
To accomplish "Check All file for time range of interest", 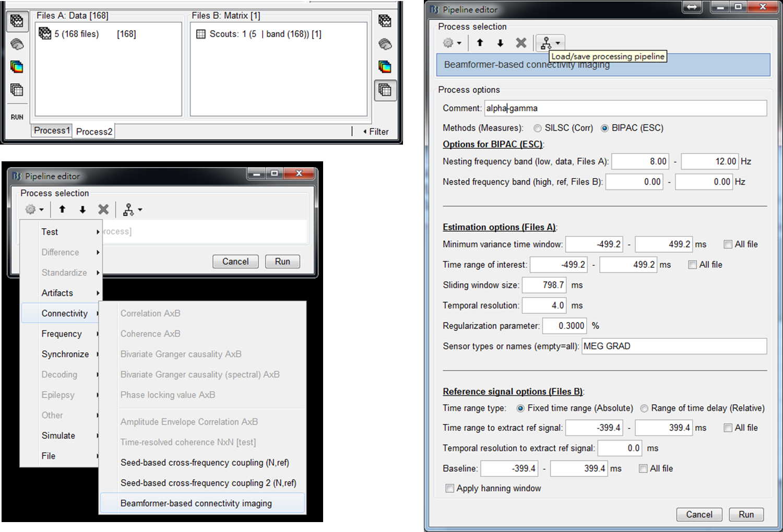I will pyautogui.click(x=692, y=265).
